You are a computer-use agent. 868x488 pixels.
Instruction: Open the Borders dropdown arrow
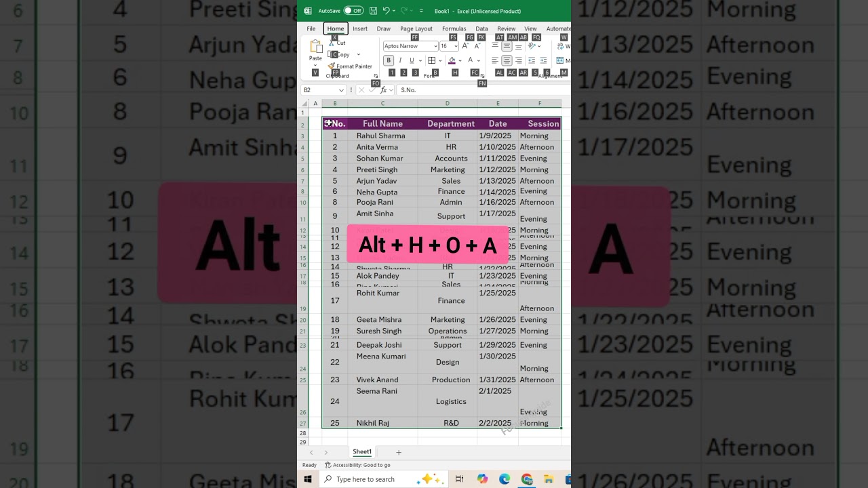click(x=440, y=60)
